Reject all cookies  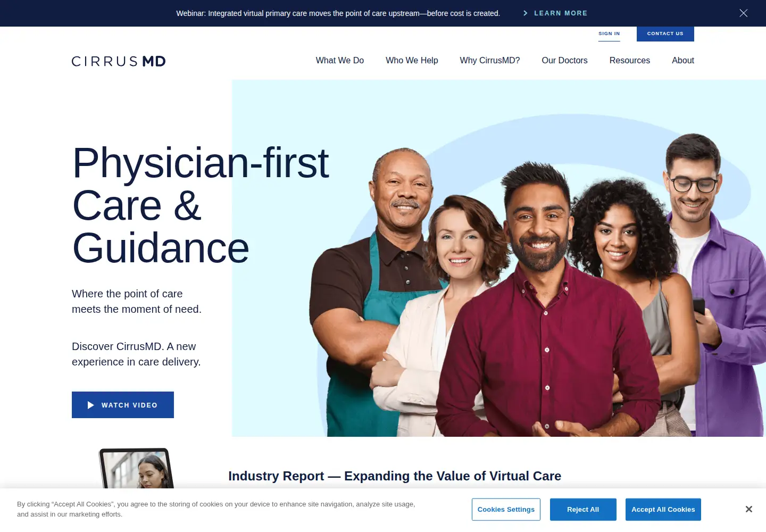pyautogui.click(x=583, y=510)
